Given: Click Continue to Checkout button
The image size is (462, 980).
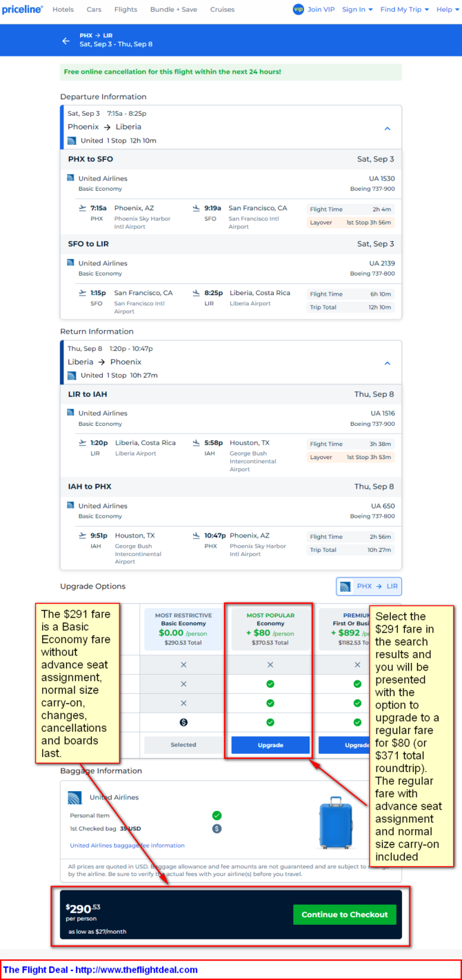Looking at the screenshot, I should pos(344,915).
